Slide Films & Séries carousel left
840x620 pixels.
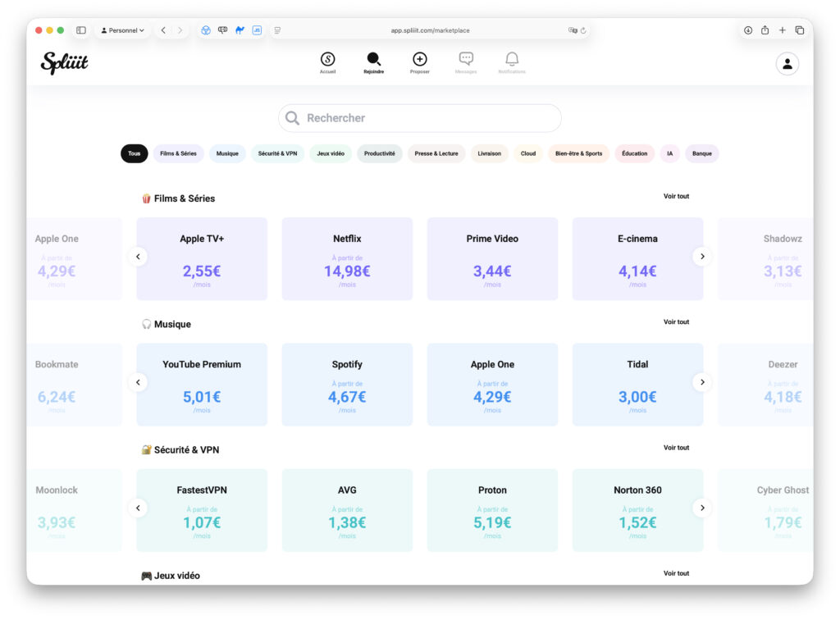[138, 257]
